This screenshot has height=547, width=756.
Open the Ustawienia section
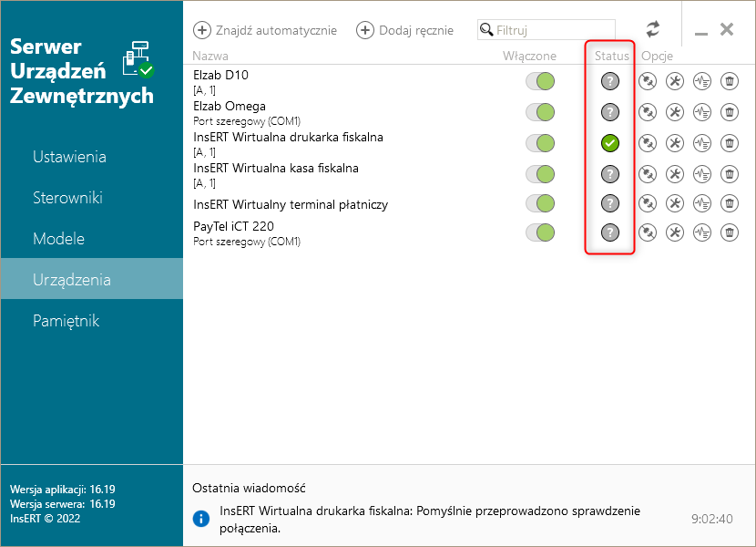pos(92,157)
